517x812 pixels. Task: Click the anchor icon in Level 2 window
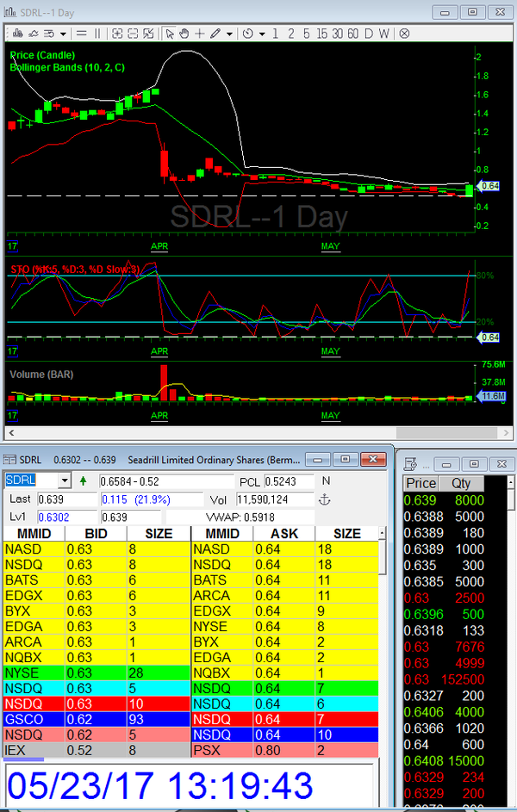325,499
